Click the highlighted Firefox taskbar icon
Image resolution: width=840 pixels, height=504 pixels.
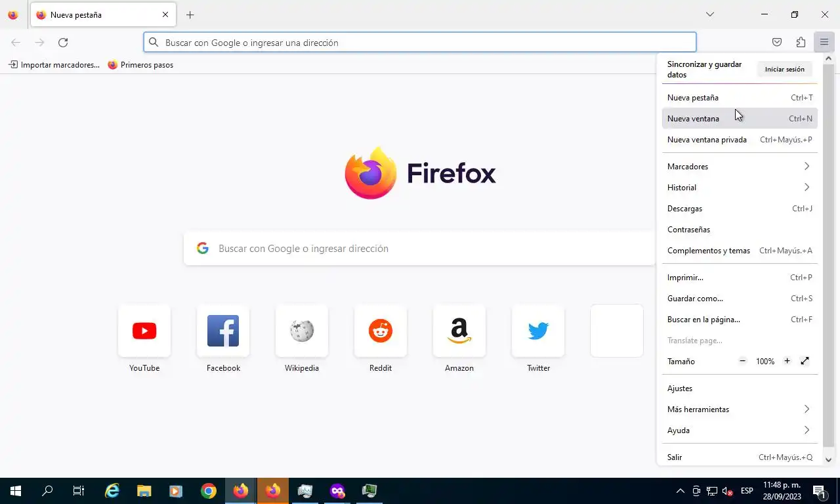272,491
